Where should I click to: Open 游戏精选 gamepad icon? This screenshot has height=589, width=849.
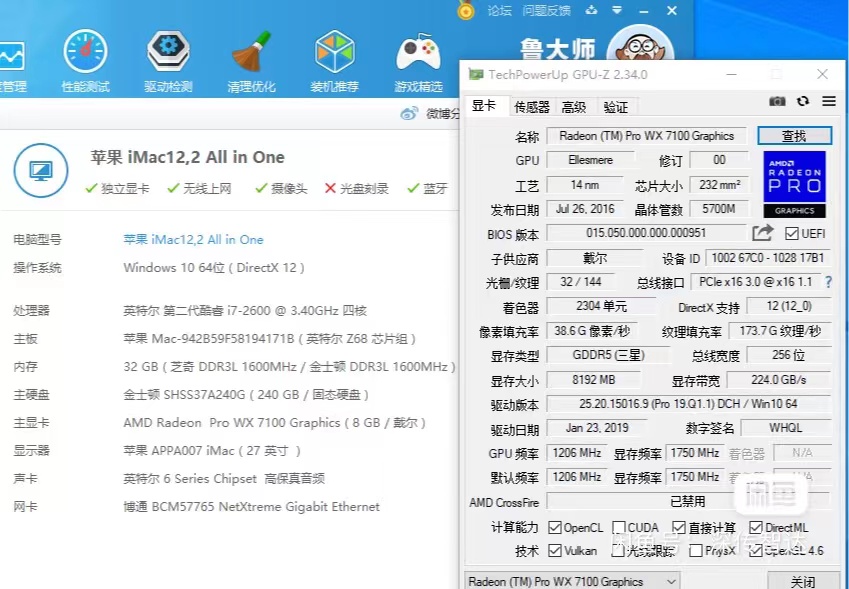click(418, 53)
